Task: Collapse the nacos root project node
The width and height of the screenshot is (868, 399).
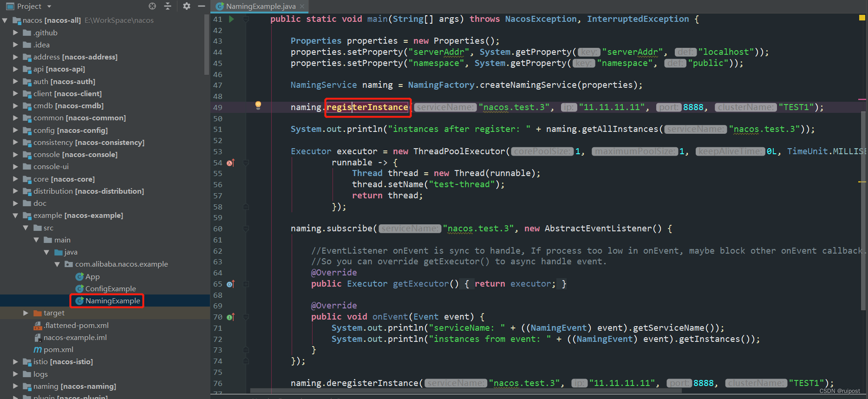Action: [5, 20]
